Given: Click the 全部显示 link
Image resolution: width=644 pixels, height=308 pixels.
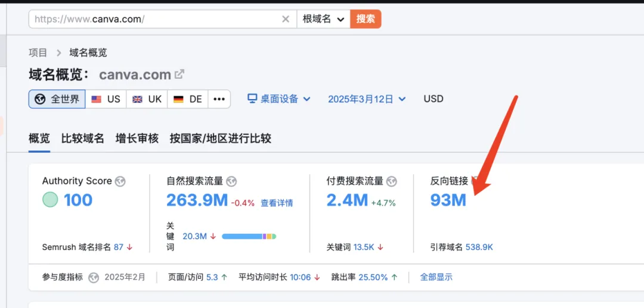Looking at the screenshot, I should click(436, 277).
